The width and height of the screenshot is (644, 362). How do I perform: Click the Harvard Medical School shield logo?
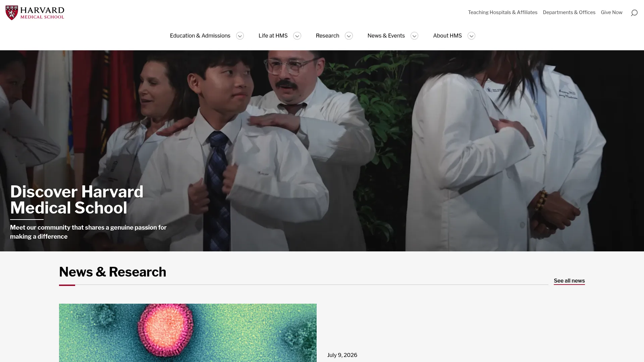point(12,13)
